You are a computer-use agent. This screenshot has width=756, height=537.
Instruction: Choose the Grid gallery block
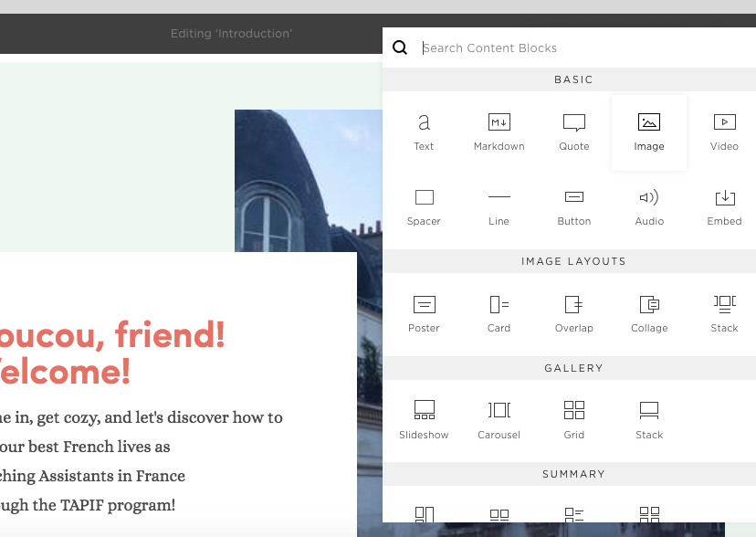pos(573,420)
